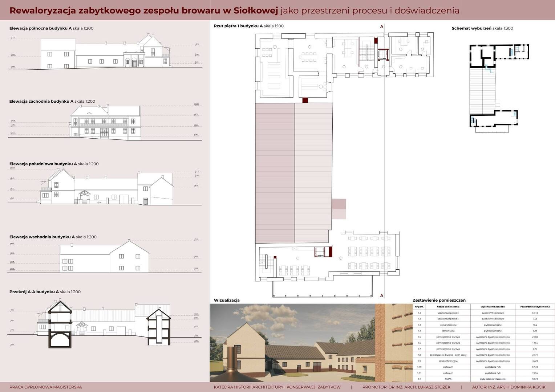This screenshot has height=392, width=555.
Task: Open the east elevation drawing of building A
Action: tap(104, 257)
